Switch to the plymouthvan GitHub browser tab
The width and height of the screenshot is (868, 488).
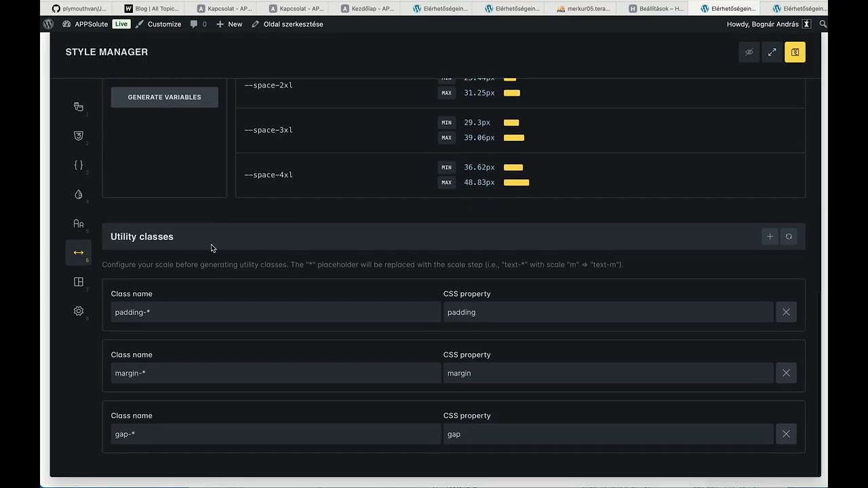79,8
